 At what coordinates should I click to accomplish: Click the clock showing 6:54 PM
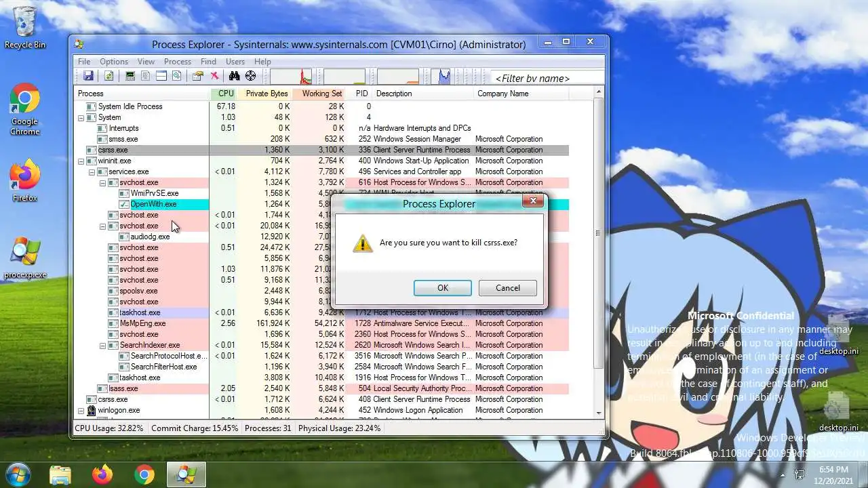(833, 469)
